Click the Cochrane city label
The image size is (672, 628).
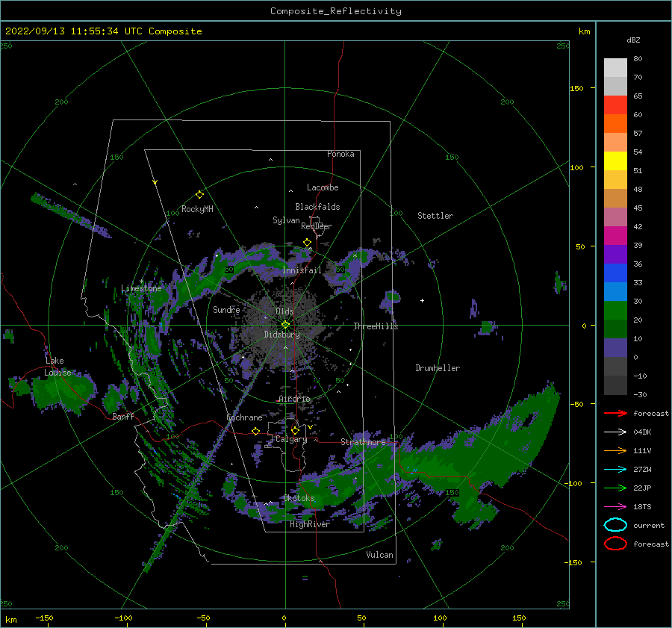pos(244,417)
